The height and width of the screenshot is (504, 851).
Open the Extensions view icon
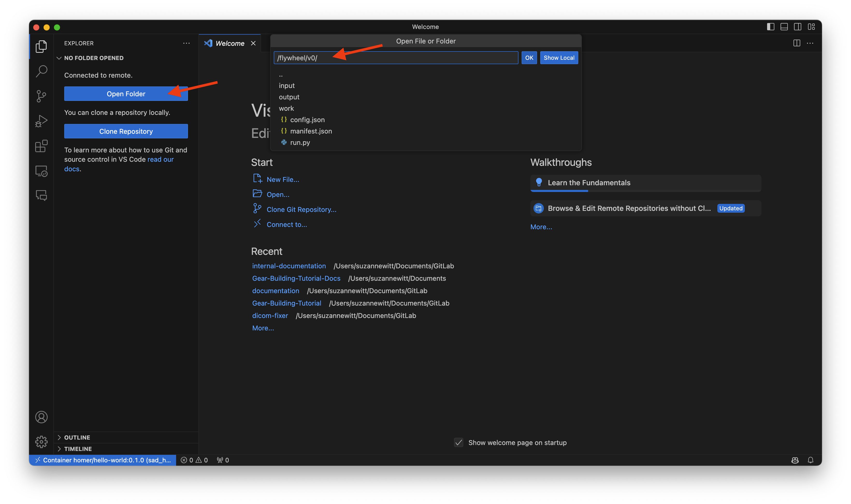click(x=41, y=146)
